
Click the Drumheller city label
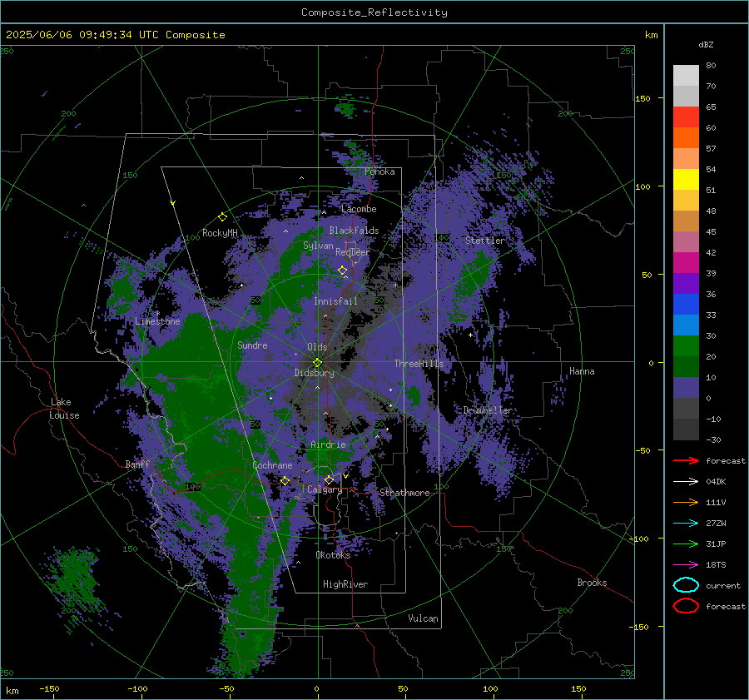tap(488, 410)
